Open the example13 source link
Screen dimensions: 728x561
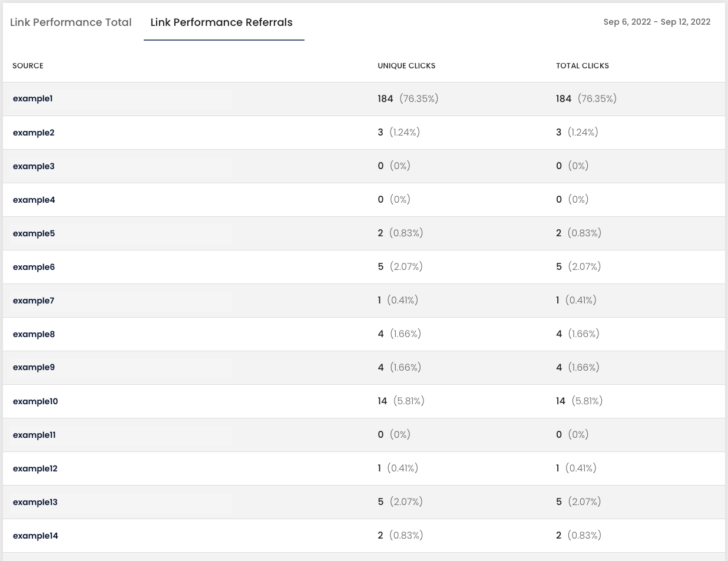click(x=35, y=502)
